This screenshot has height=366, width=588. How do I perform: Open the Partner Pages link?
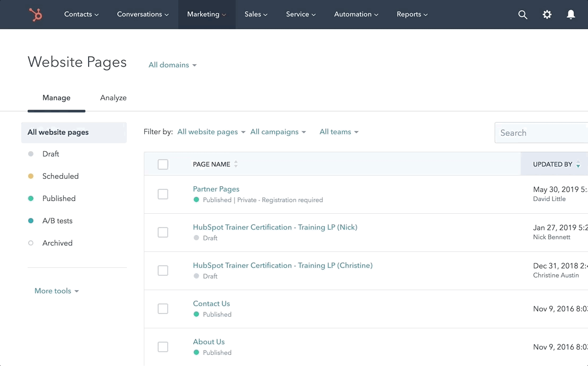click(x=216, y=189)
